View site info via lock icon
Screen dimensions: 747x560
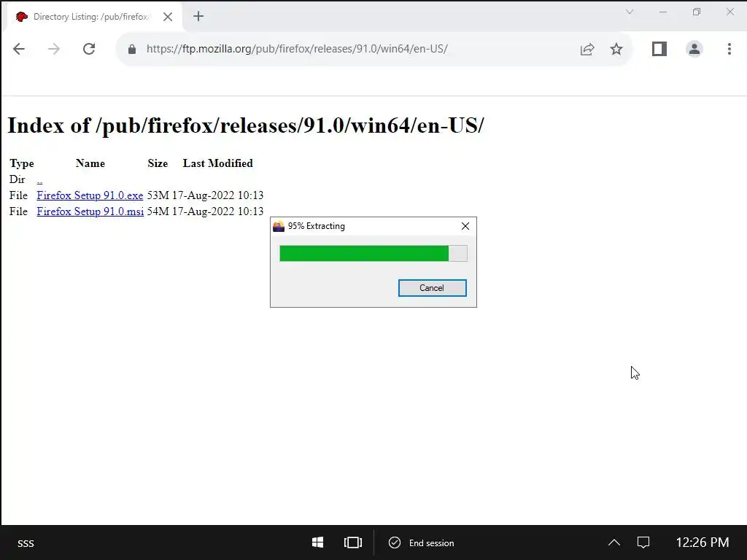point(132,49)
